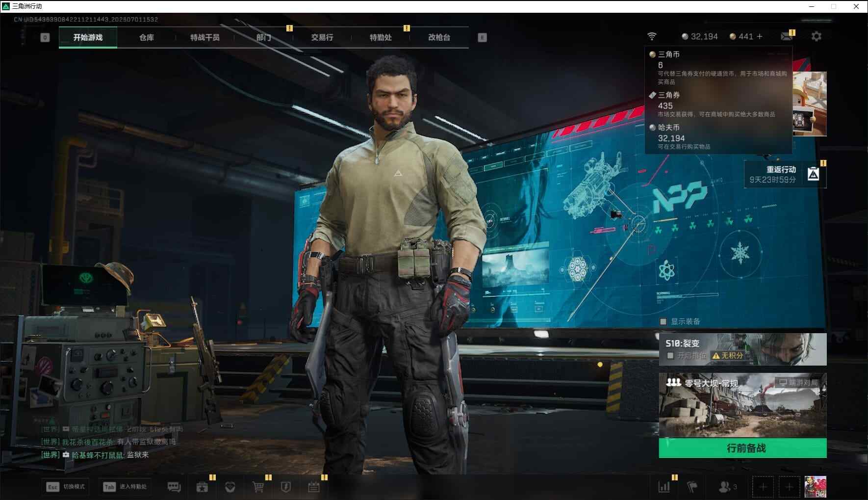
Task: Click the flags icon in bottom bar
Action: (692, 487)
